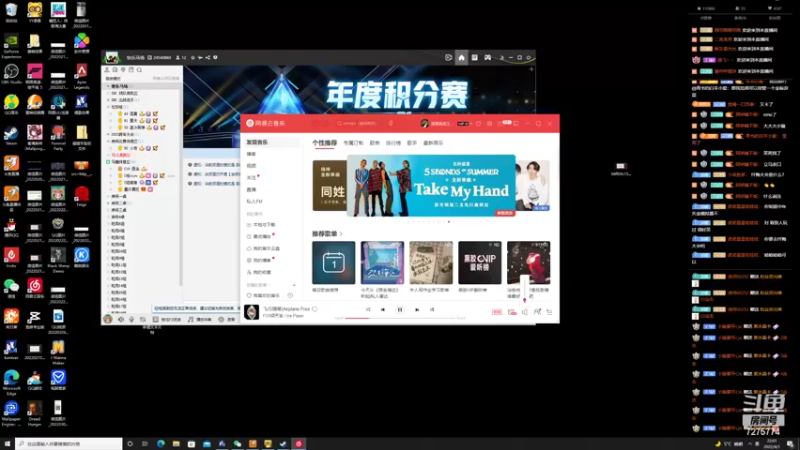Expand 推荐歌单 section via its arrow

(341, 234)
